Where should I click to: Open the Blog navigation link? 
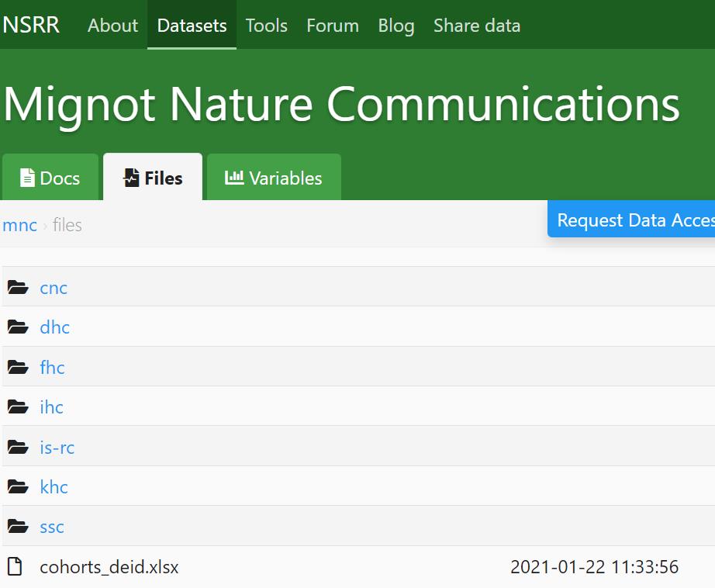(x=395, y=26)
